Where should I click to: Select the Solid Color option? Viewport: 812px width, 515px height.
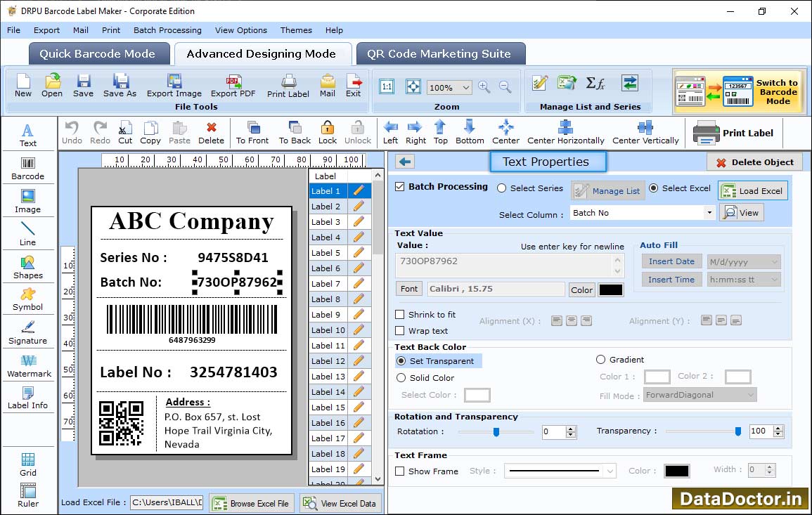401,378
